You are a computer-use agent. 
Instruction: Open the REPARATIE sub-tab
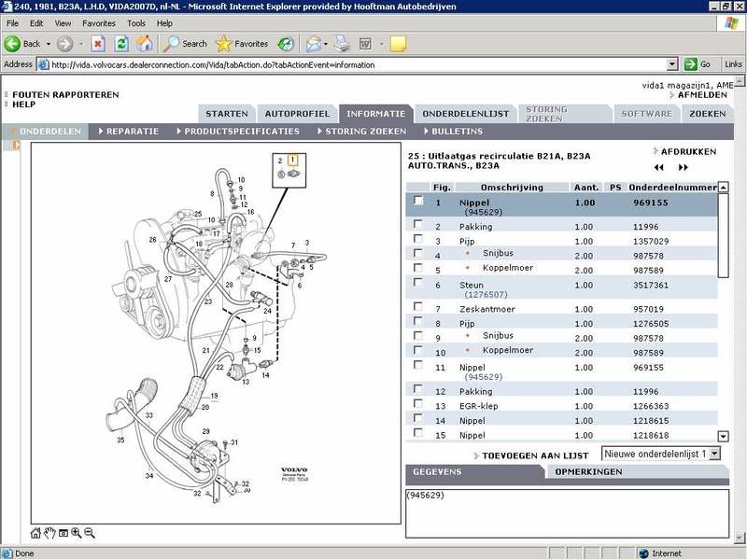132,131
